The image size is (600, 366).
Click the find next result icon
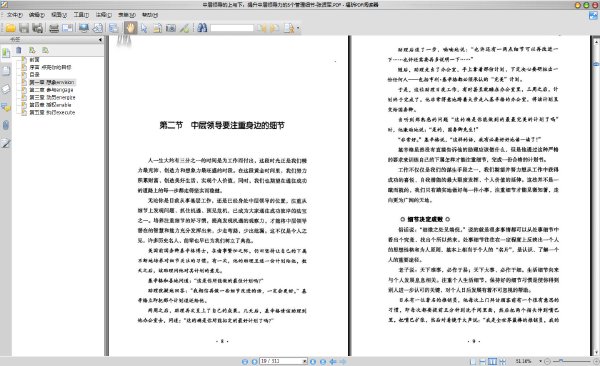click(274, 28)
